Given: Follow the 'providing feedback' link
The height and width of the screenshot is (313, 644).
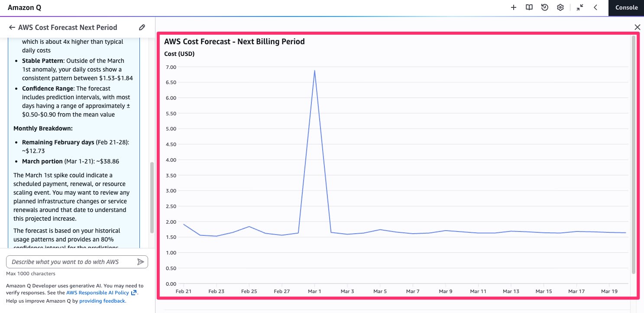Looking at the screenshot, I should click(102, 300).
